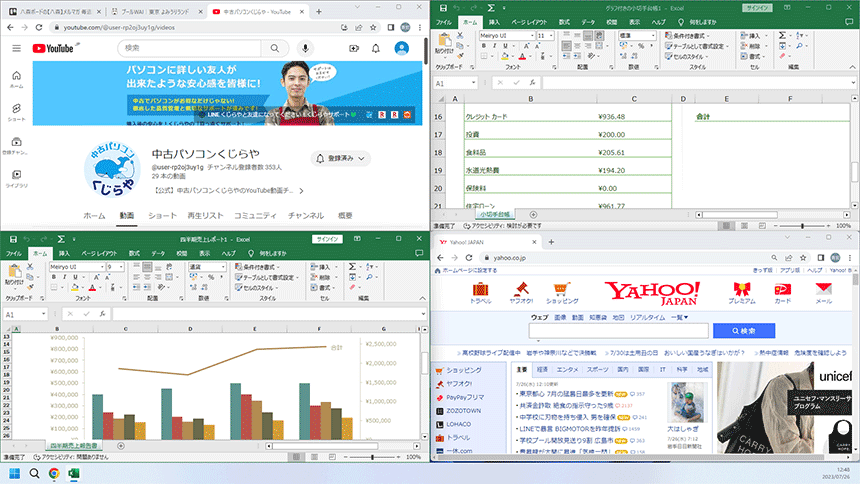Open Windows taskbar search
The image size is (860, 484).
(35, 474)
